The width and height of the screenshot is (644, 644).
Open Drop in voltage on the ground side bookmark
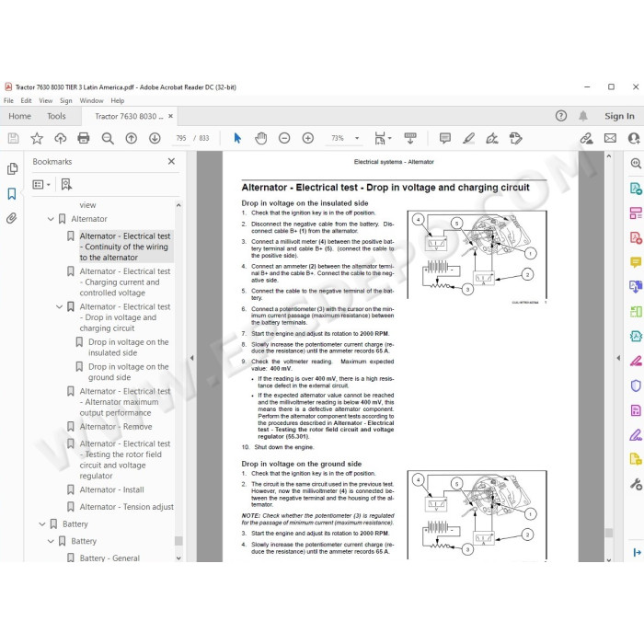coord(129,372)
